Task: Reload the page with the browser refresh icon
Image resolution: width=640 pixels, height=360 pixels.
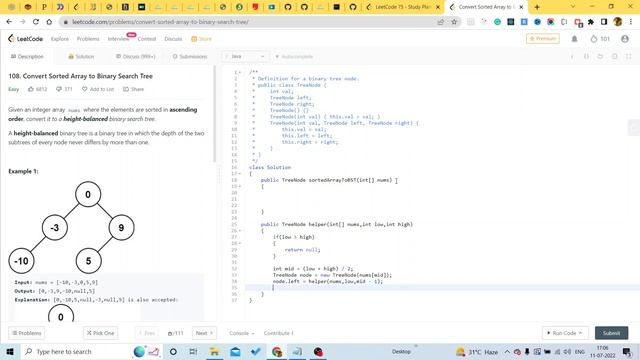Action: click(x=36, y=22)
